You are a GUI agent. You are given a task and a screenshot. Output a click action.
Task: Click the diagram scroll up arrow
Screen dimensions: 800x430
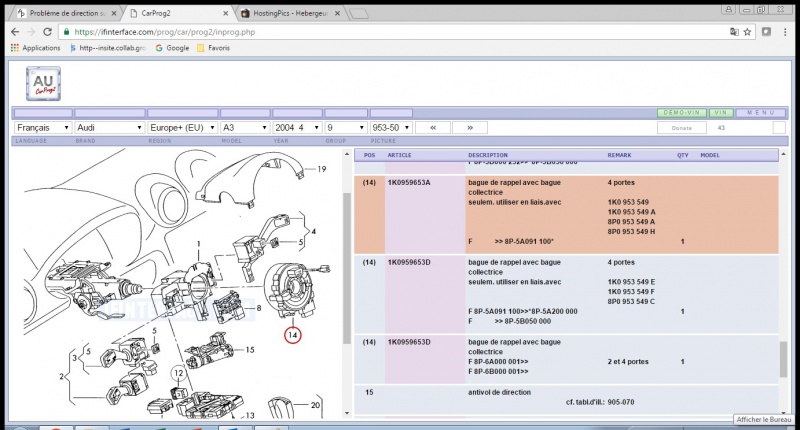(x=347, y=154)
